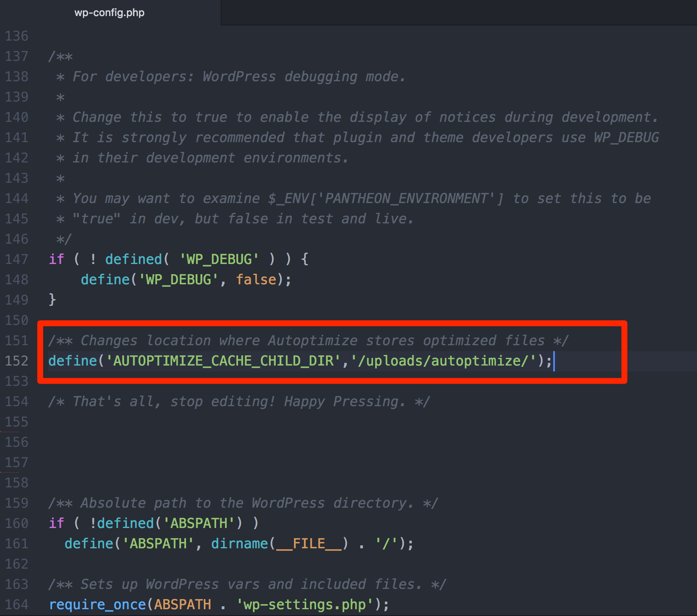
Task: Select the word WP_DEBUG on line 147
Action: tap(219, 258)
